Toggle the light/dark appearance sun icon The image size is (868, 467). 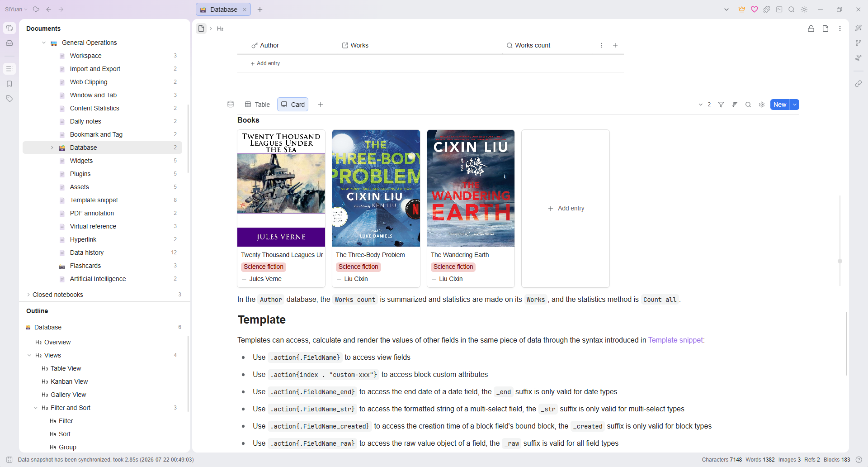point(804,9)
